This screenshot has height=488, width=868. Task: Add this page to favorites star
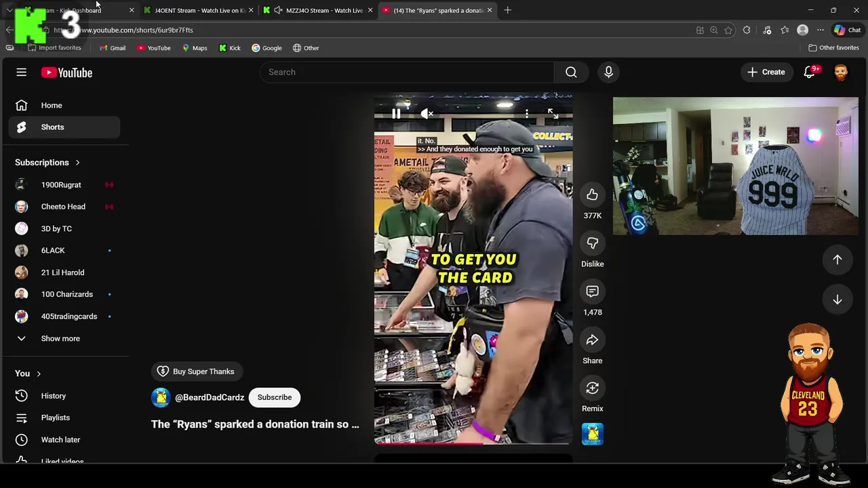point(728,30)
